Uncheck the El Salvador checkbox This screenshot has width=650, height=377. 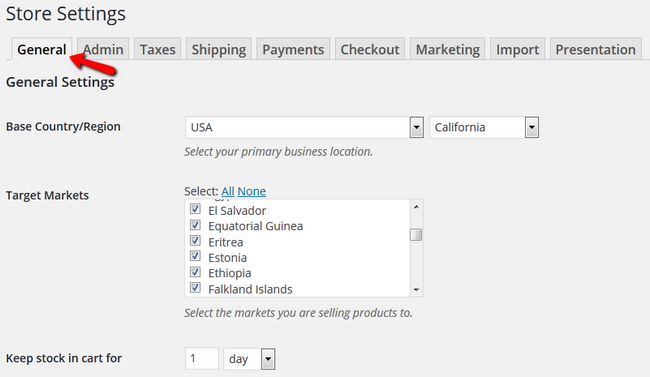[195, 209]
